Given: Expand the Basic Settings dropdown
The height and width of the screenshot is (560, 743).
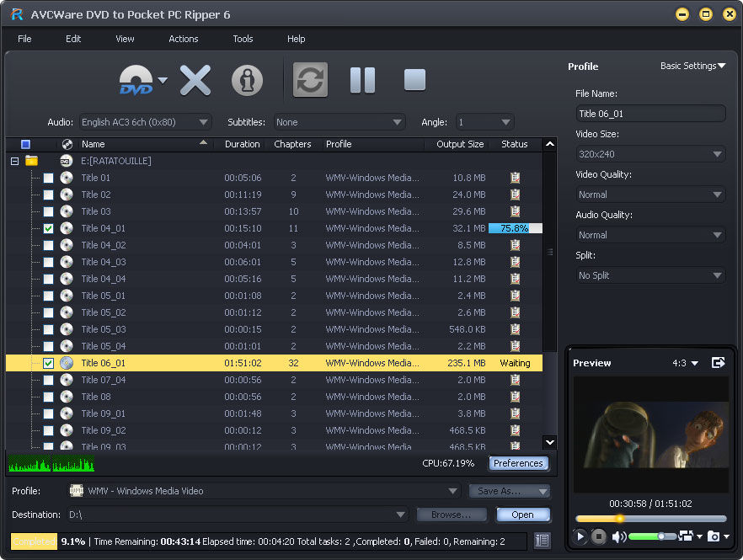Looking at the screenshot, I should coord(692,66).
